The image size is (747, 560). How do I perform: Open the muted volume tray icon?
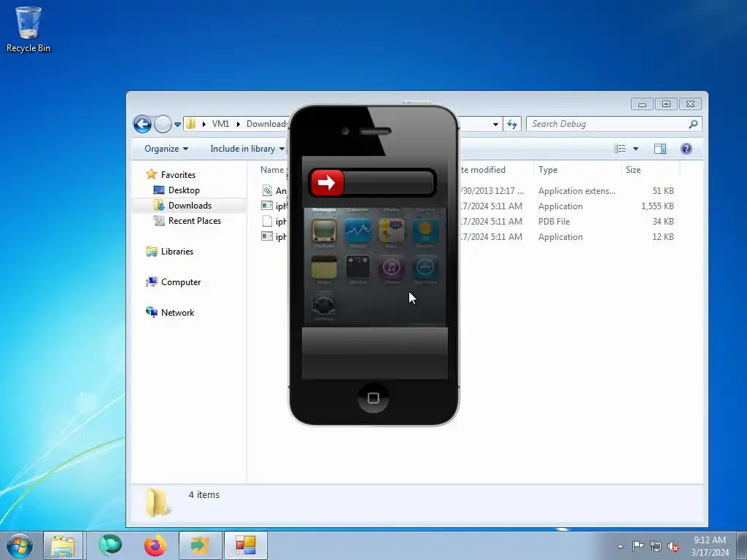pyautogui.click(x=673, y=547)
